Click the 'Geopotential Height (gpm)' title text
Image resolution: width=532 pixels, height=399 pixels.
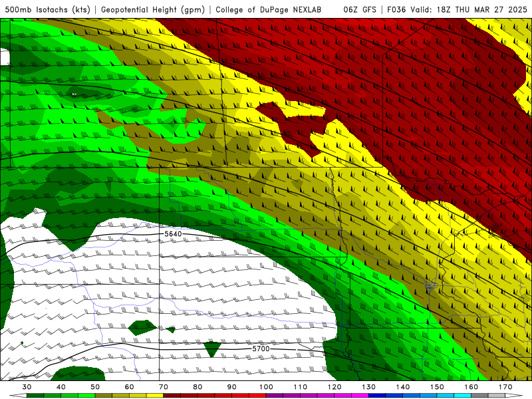tap(153, 9)
